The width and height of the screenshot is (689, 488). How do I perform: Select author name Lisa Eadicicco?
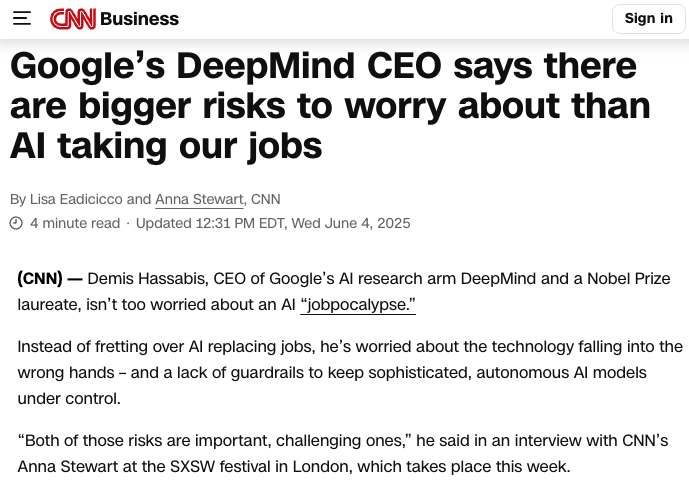(x=76, y=199)
